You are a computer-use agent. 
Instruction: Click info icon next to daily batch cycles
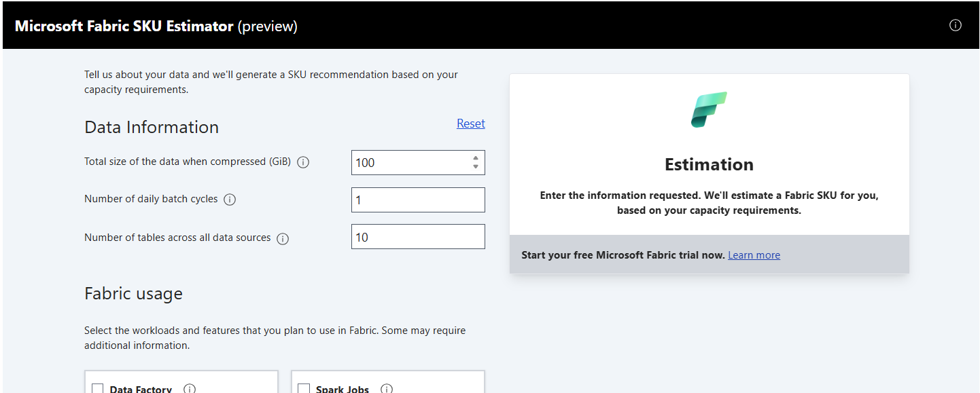click(230, 200)
